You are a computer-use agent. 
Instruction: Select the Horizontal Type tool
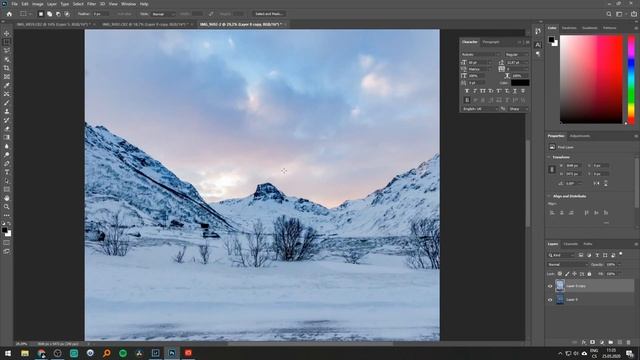7,172
